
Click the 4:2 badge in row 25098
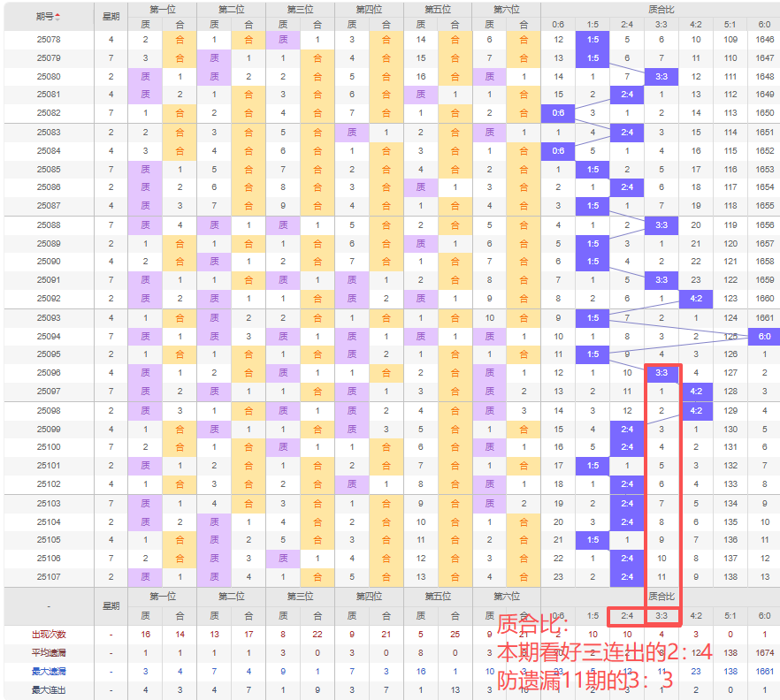click(696, 411)
